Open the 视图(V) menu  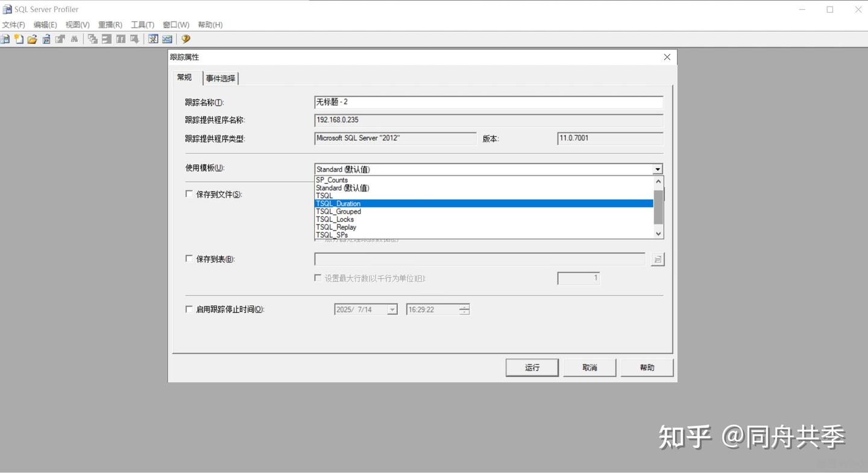[78, 25]
